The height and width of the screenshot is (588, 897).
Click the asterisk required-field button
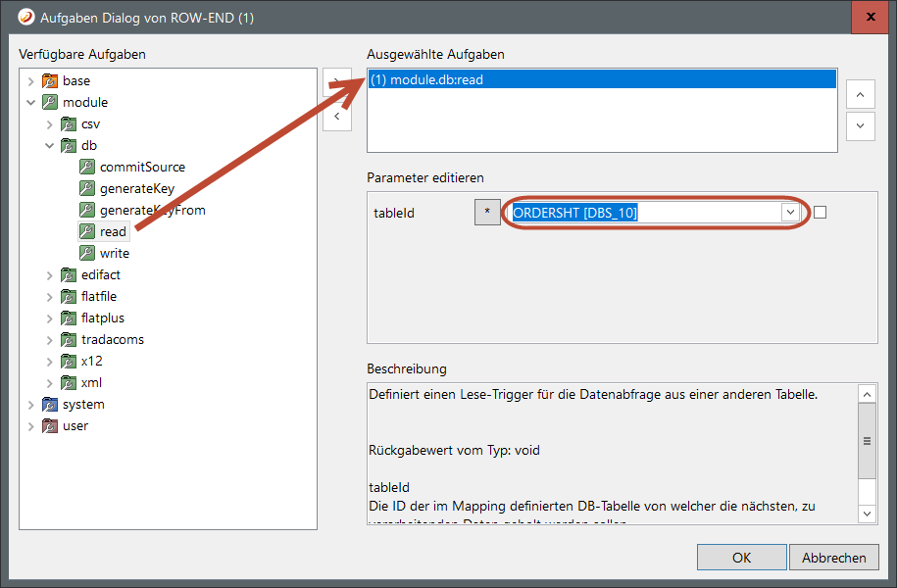[487, 212]
